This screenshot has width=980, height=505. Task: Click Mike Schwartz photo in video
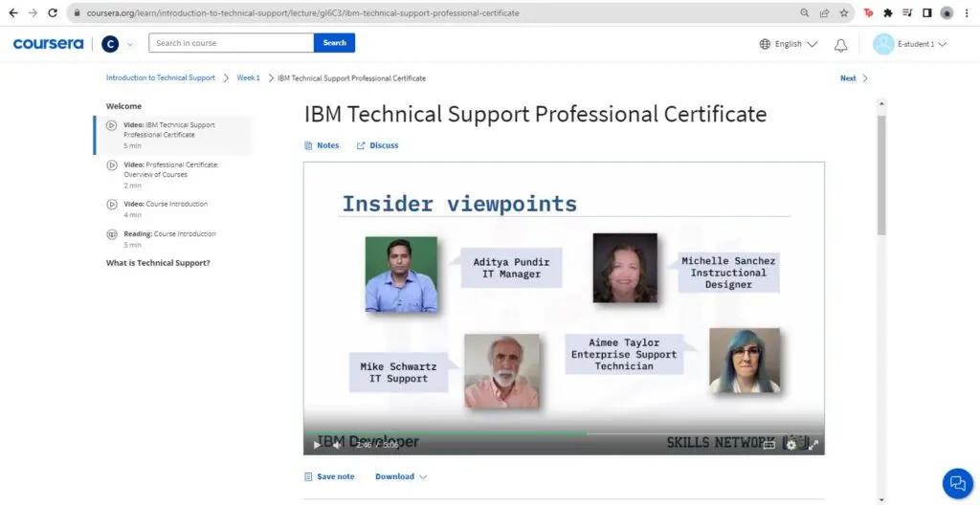(x=501, y=371)
